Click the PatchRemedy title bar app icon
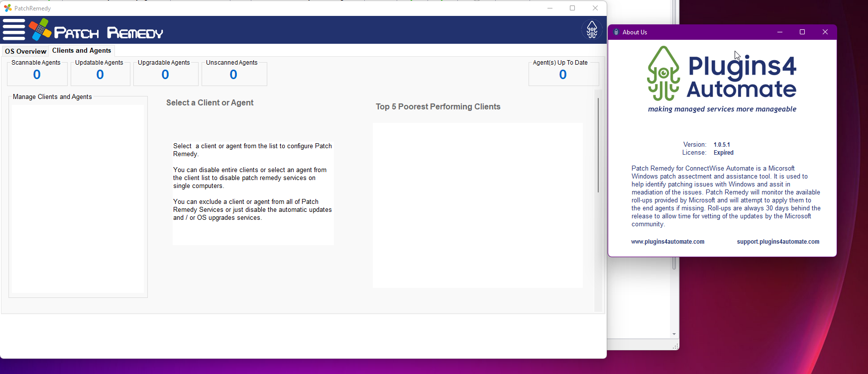 click(x=7, y=8)
